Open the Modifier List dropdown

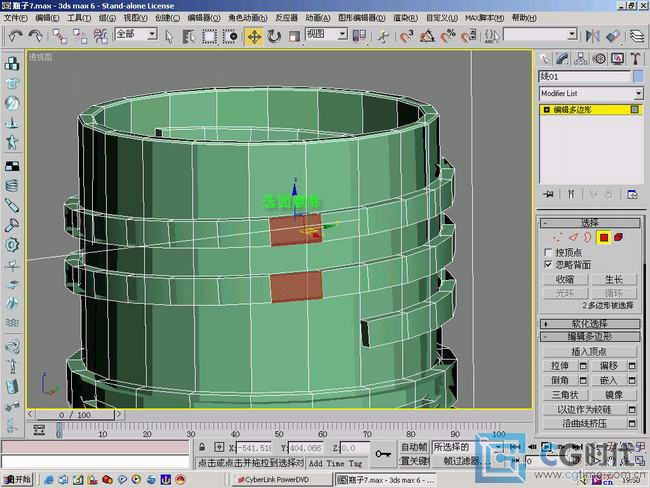(638, 93)
